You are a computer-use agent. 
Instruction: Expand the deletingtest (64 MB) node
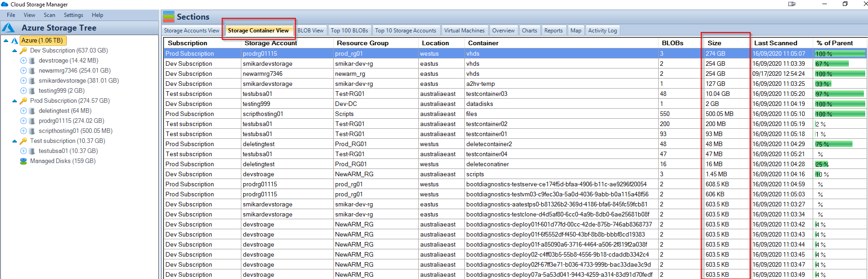click(x=23, y=111)
